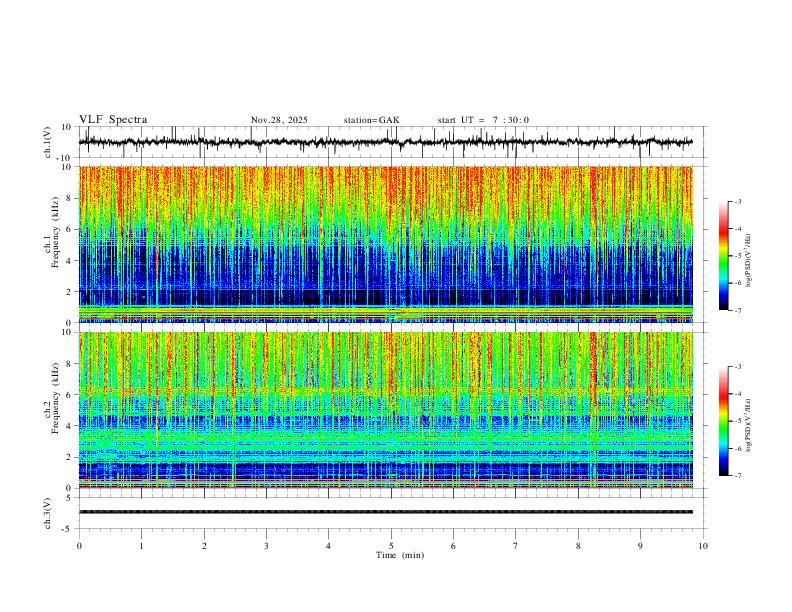Click the ch.2 spectrogram color bar
The image size is (792, 612).
click(x=724, y=421)
